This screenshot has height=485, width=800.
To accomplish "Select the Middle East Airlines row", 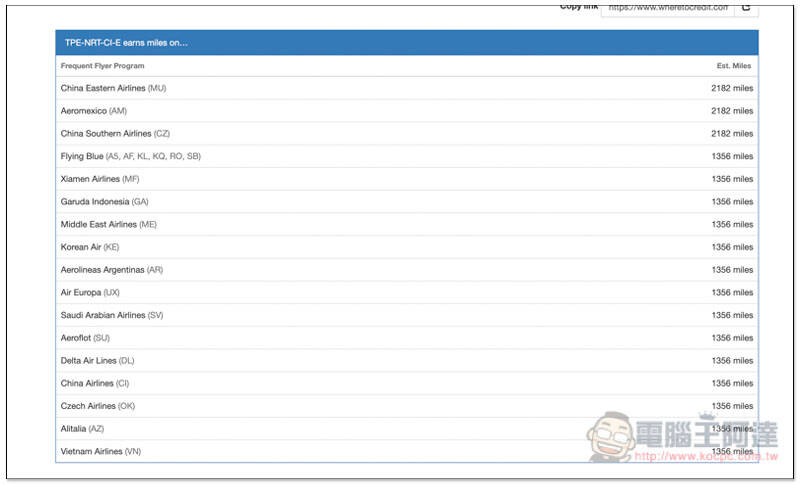I will coord(407,224).
